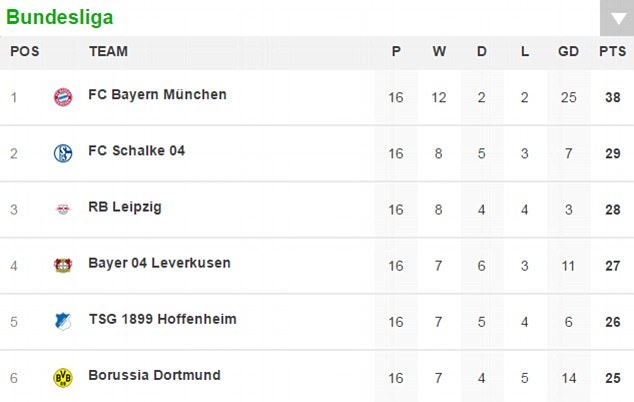This screenshot has width=634, height=402.
Task: Click the FC Schalke 04 club logo
Action: [x=63, y=153]
